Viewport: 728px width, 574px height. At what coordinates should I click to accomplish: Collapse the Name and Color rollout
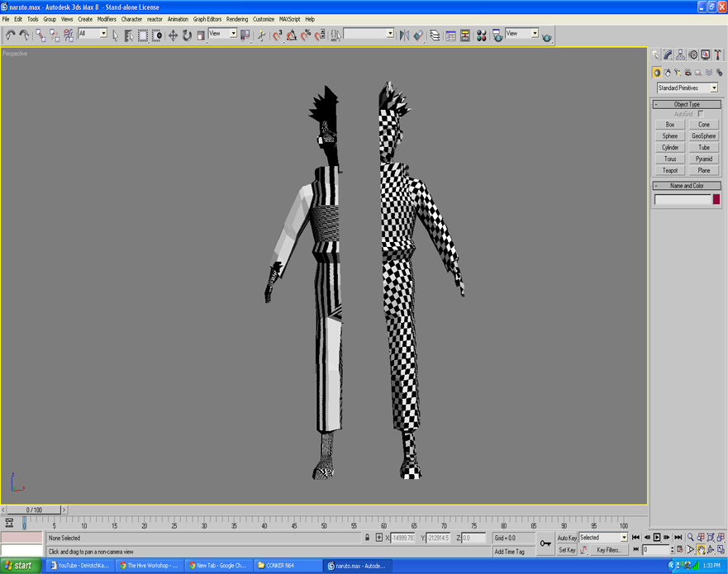click(687, 186)
